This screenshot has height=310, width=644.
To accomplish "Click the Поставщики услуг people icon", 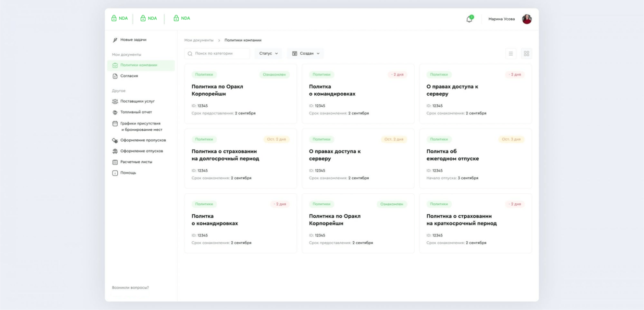I will [x=115, y=101].
